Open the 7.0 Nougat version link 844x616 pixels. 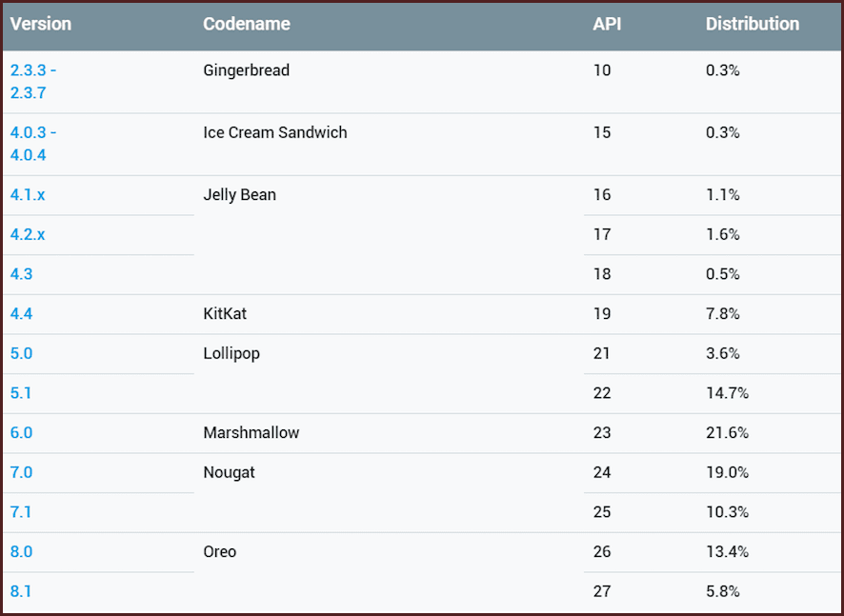tap(21, 472)
